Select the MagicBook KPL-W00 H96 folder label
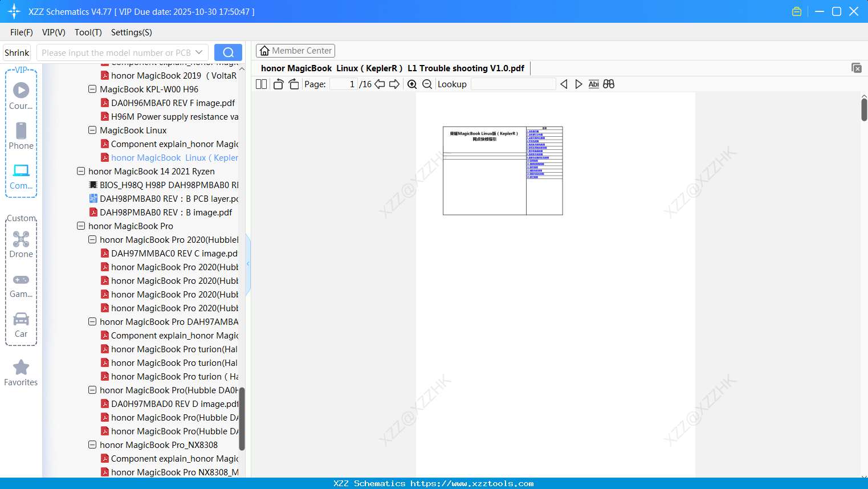Image resolution: width=868 pixels, height=489 pixels. pos(149,89)
